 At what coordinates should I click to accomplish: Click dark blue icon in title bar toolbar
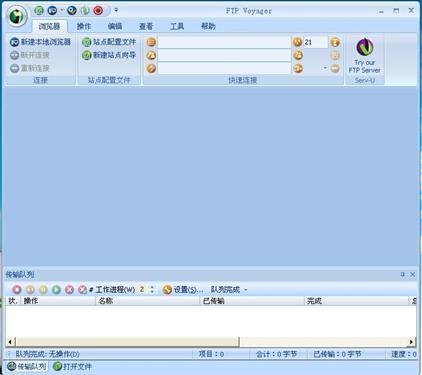pos(72,11)
